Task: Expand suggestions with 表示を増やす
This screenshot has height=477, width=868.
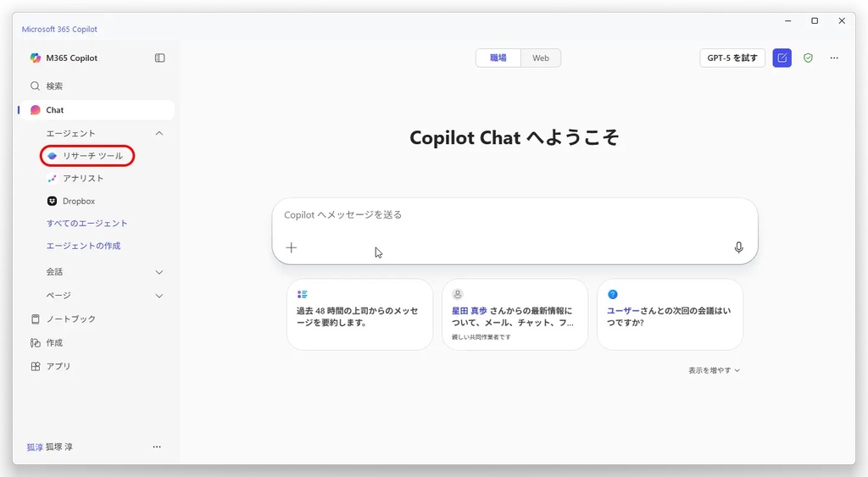Action: (x=714, y=370)
